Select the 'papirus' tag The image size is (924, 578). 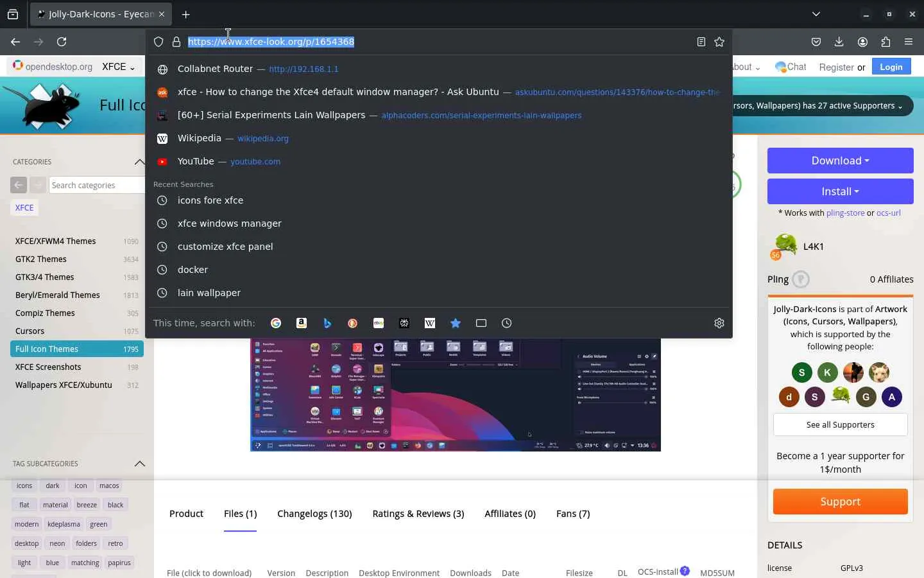pos(119,563)
